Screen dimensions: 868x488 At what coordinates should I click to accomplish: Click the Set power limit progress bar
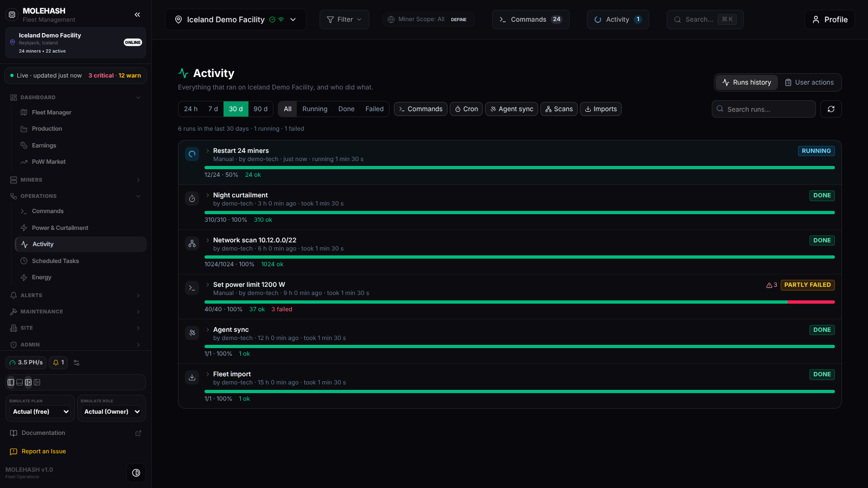[x=520, y=302]
